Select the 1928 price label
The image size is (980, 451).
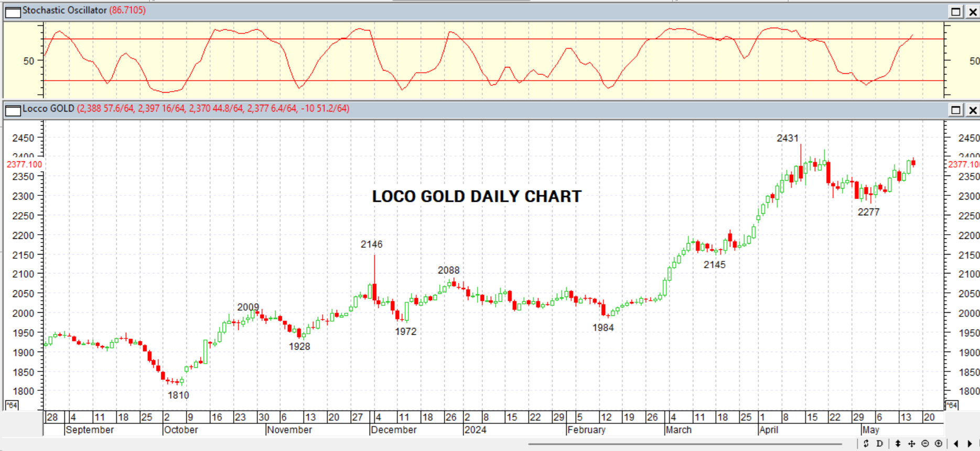point(299,347)
